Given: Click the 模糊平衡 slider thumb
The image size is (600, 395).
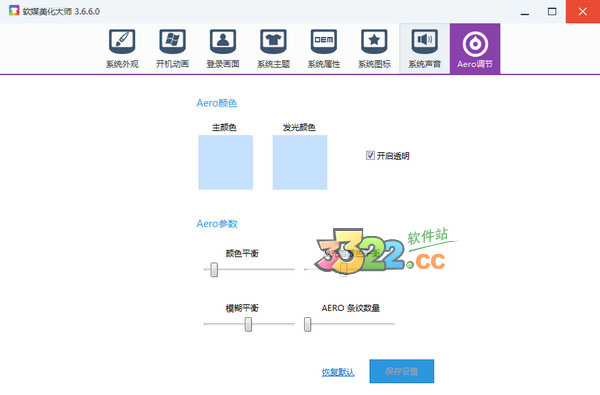Looking at the screenshot, I should 248,324.
